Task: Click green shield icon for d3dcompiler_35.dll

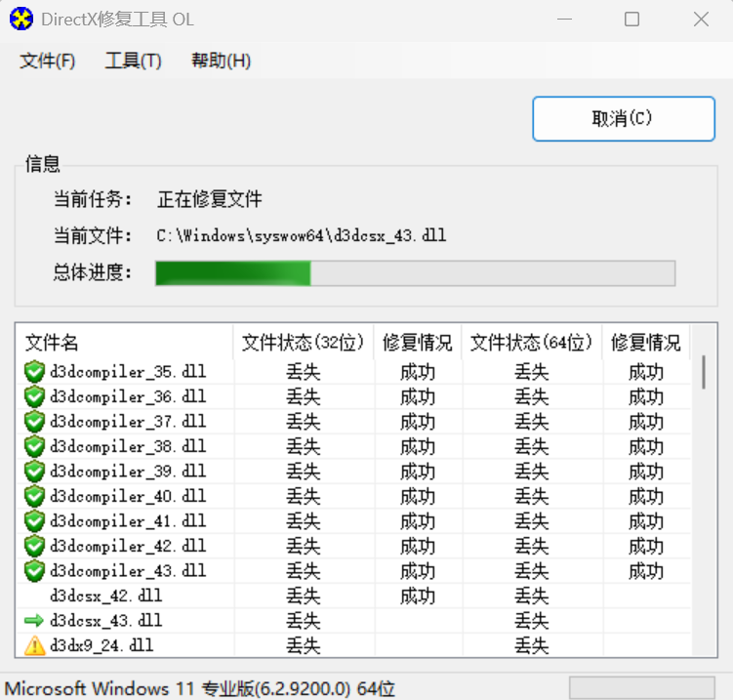Action: (34, 372)
